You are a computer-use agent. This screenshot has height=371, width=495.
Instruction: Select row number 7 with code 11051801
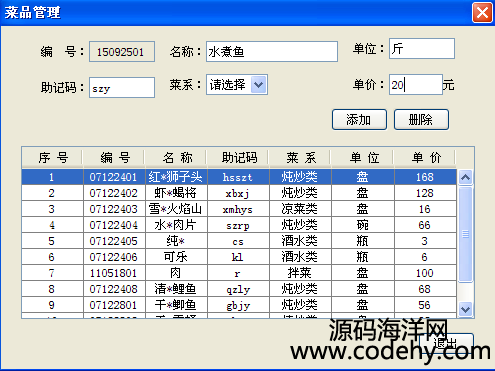point(239,273)
